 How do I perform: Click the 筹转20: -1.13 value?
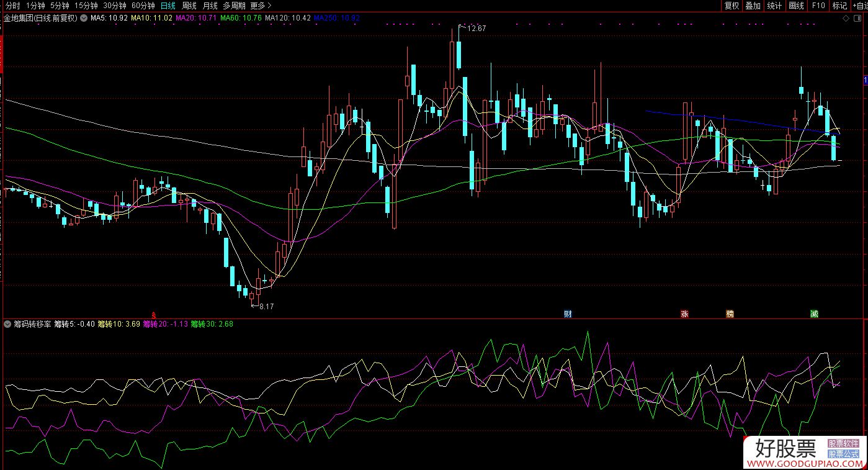coord(165,324)
